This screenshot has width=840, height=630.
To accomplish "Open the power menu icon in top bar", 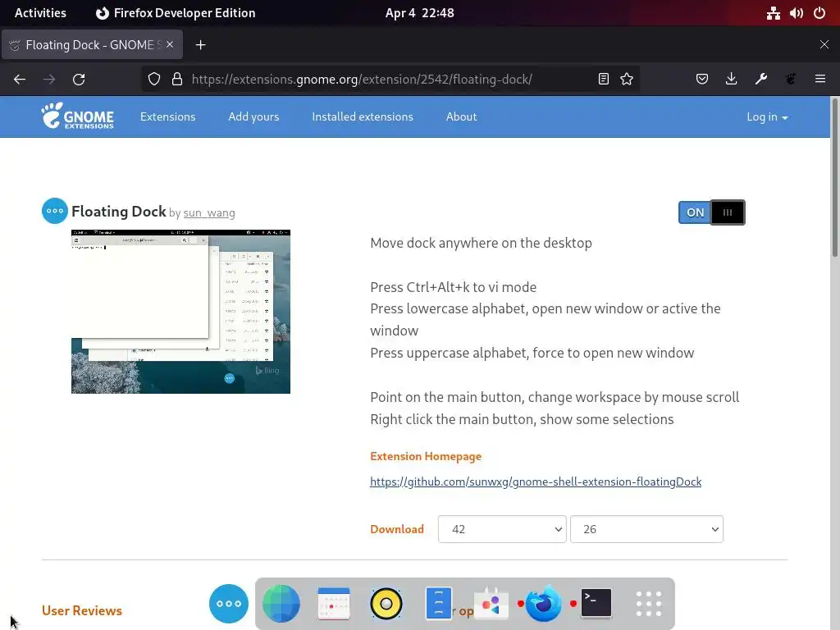I will 819,13.
